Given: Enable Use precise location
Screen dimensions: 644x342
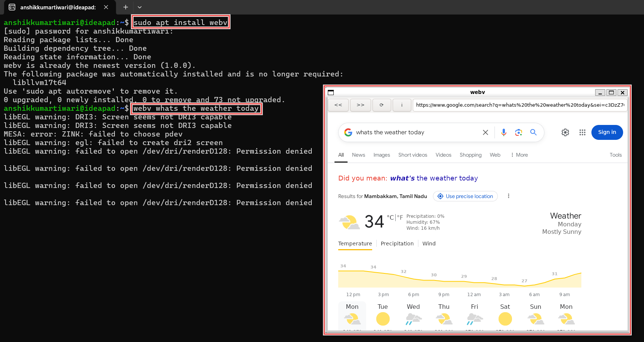Looking at the screenshot, I should 465,196.
